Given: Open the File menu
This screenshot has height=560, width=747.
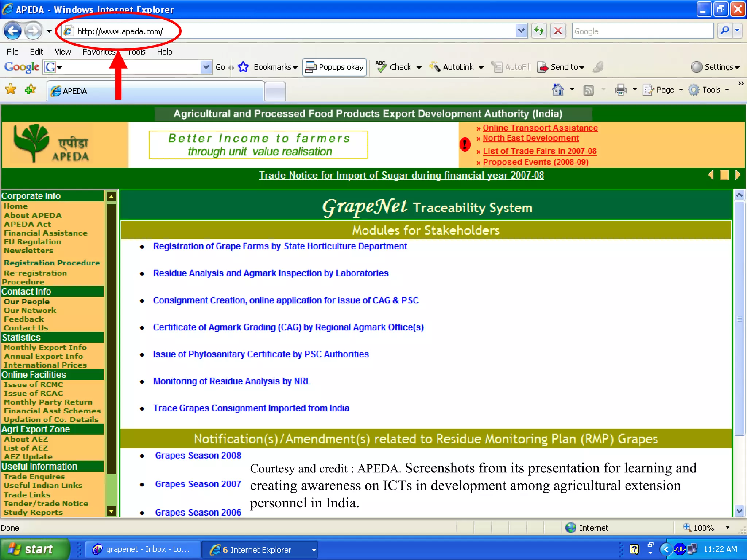Looking at the screenshot, I should coord(12,52).
